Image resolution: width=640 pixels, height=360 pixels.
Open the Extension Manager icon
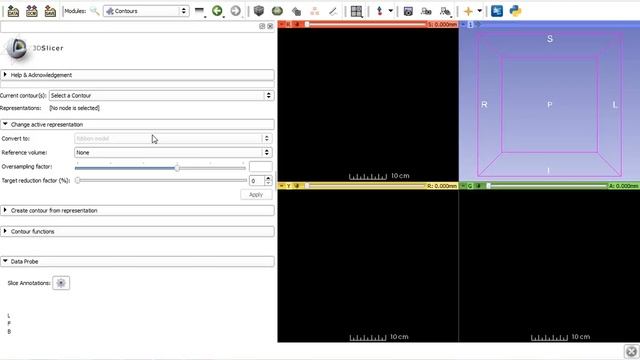[x=497, y=11]
